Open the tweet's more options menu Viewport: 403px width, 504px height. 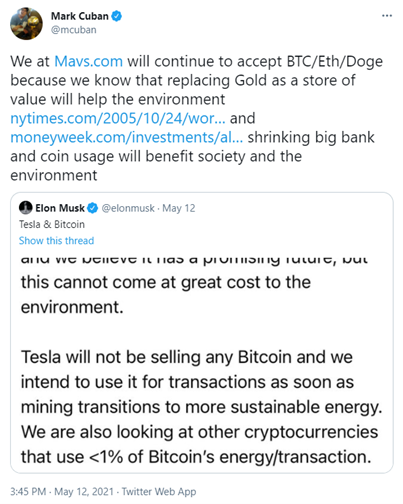coord(387,16)
